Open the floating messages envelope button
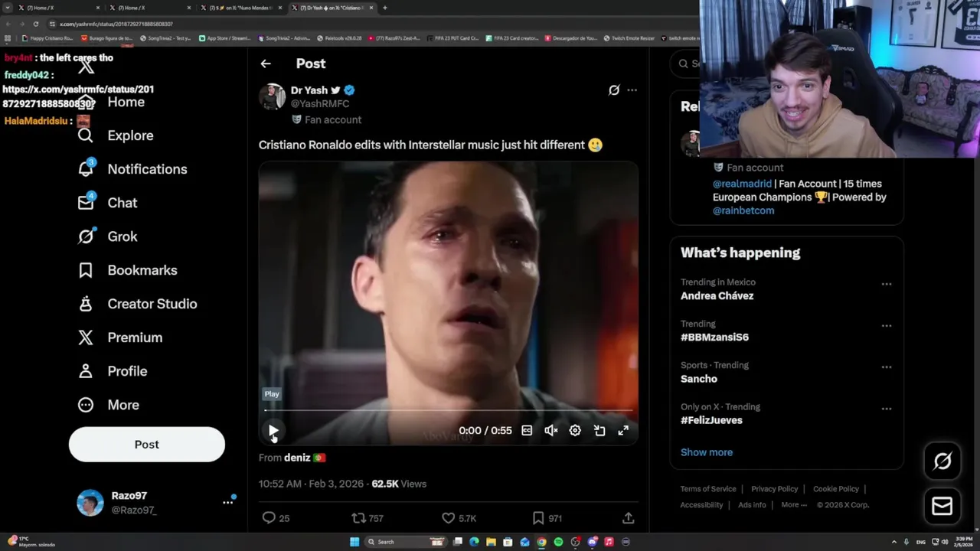This screenshot has height=551, width=980. [942, 506]
